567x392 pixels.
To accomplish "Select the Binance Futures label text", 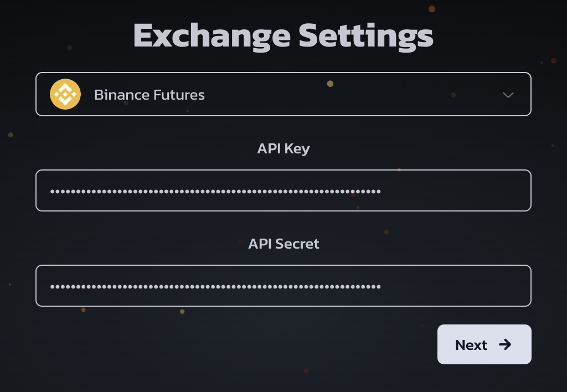I will (150, 95).
